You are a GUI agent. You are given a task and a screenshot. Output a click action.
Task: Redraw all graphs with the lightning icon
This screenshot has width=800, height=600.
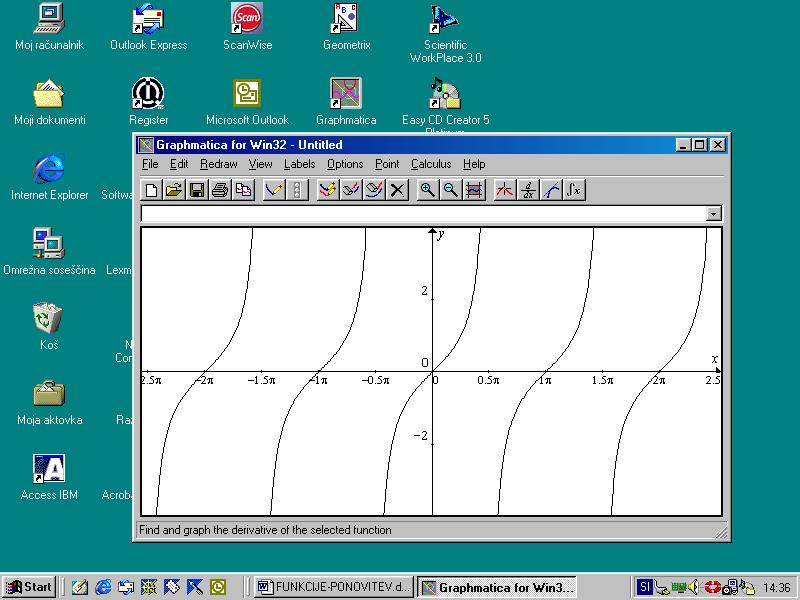[x=328, y=190]
